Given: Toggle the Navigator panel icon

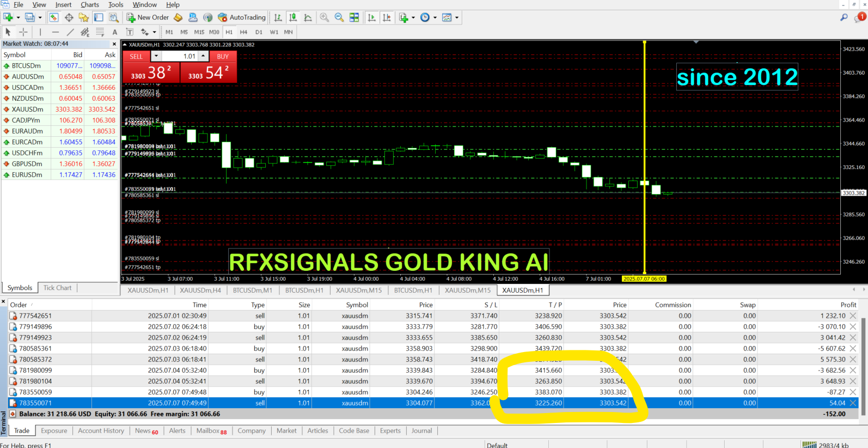Looking at the screenshot, I should point(83,17).
